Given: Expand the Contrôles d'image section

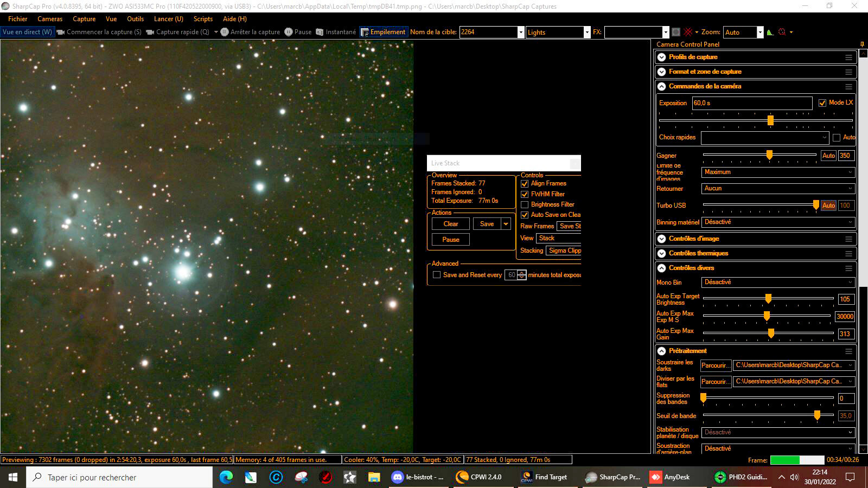Looking at the screenshot, I should click(661, 239).
